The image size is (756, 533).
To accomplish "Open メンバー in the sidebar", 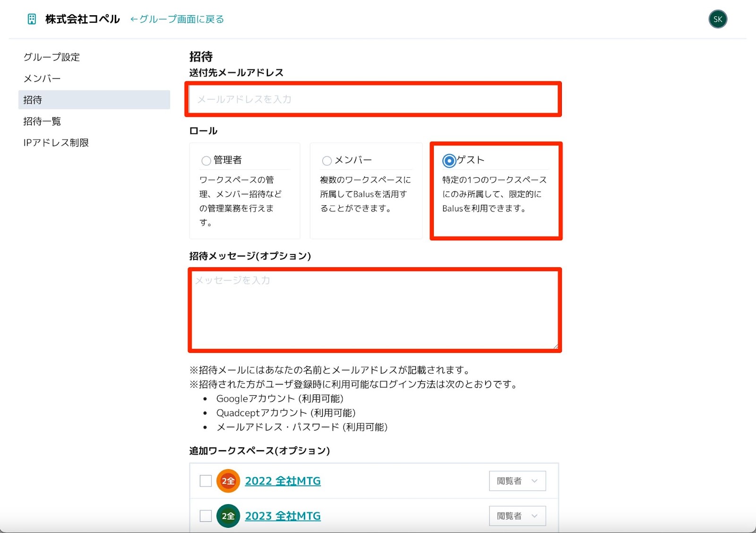I will pyautogui.click(x=42, y=79).
